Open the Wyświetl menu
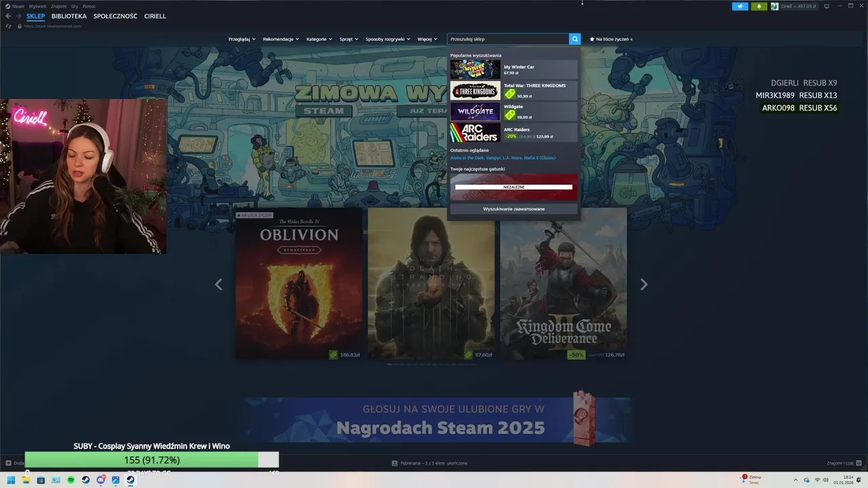 pyautogui.click(x=37, y=6)
